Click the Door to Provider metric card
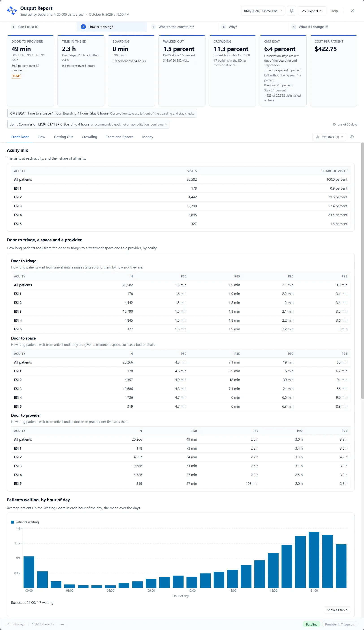The image size is (364, 630). [x=30, y=71]
